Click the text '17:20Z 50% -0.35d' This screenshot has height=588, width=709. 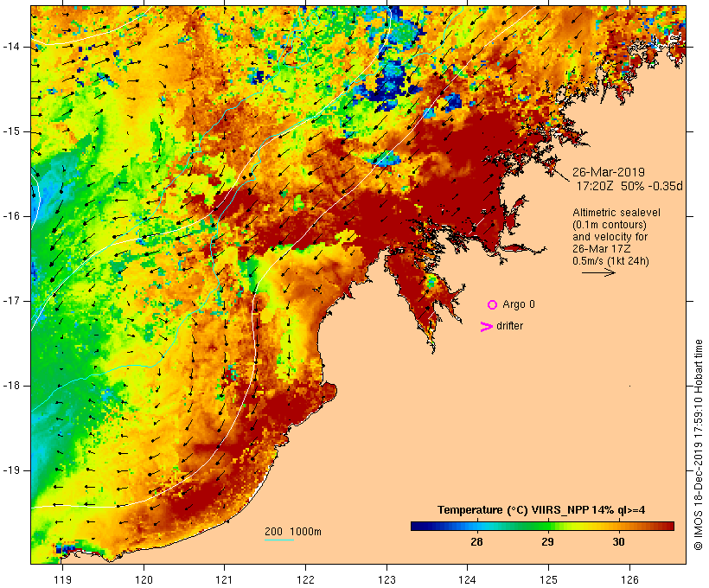coord(629,186)
